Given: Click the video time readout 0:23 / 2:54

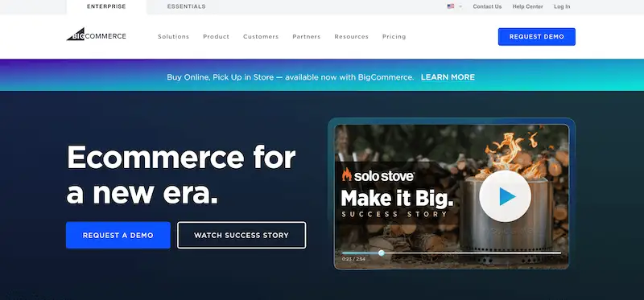Looking at the screenshot, I should (x=353, y=259).
